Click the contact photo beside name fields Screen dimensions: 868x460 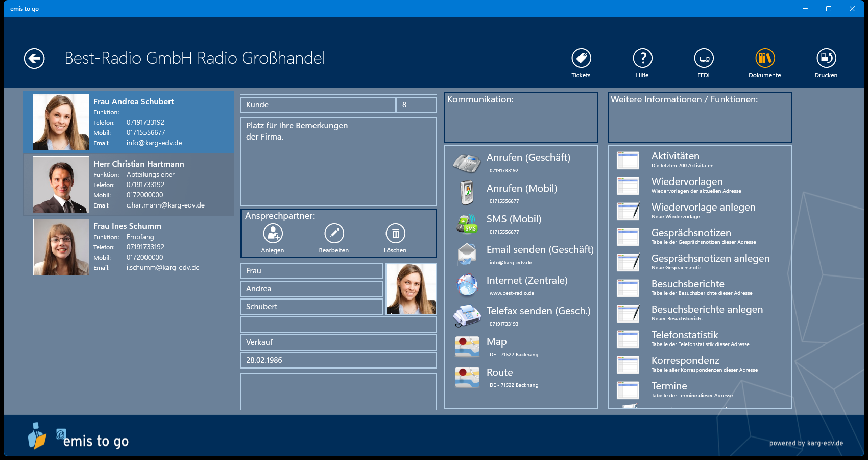[411, 289]
